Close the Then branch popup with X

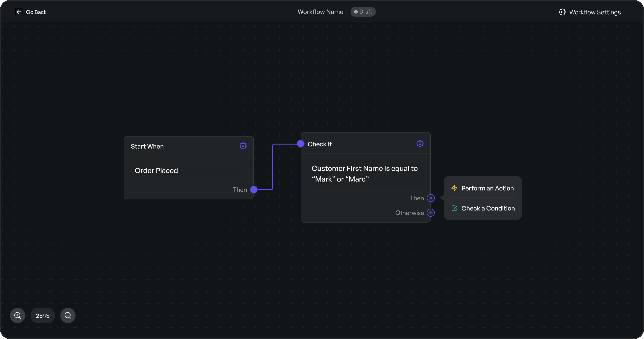pyautogui.click(x=430, y=198)
